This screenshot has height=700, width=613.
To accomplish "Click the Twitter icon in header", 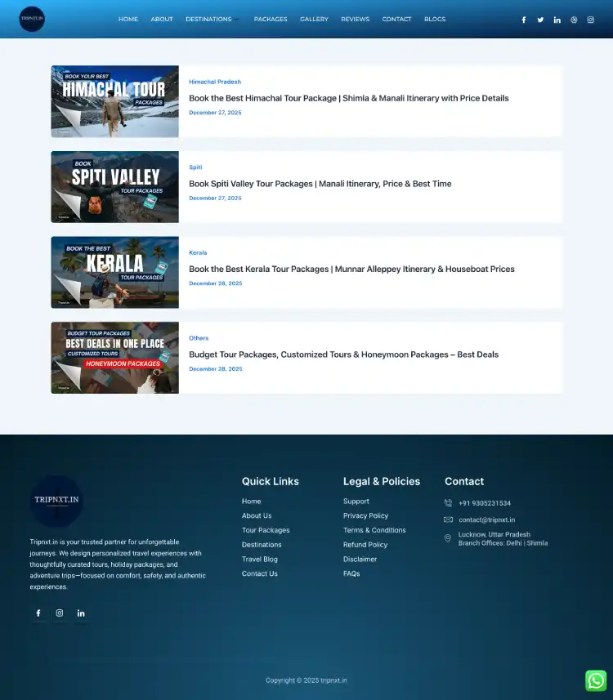I will [540, 20].
